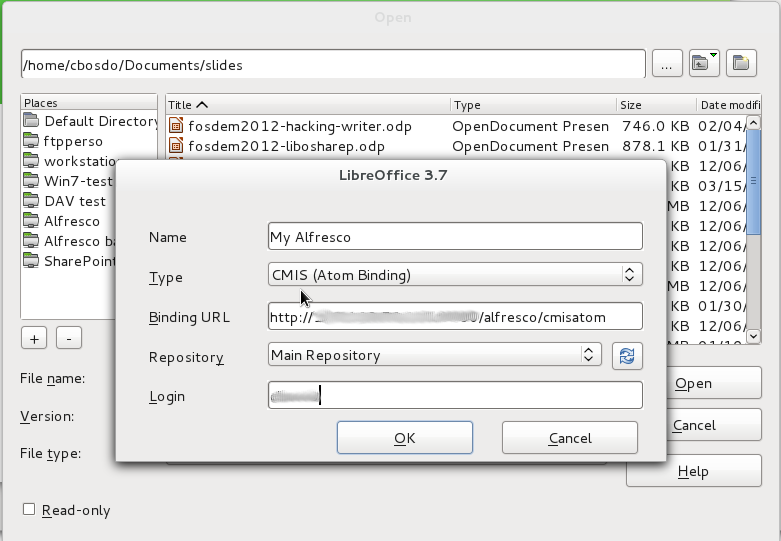781x541 pixels.
Task: Select the Alfresco b... place icon
Action: coord(31,241)
